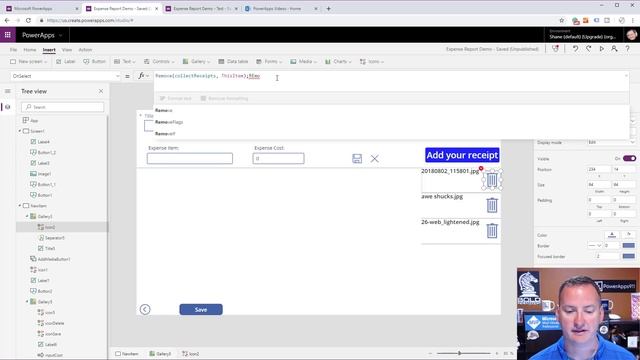
Task: Click the red error badge near trash icon
Action: pos(481,168)
